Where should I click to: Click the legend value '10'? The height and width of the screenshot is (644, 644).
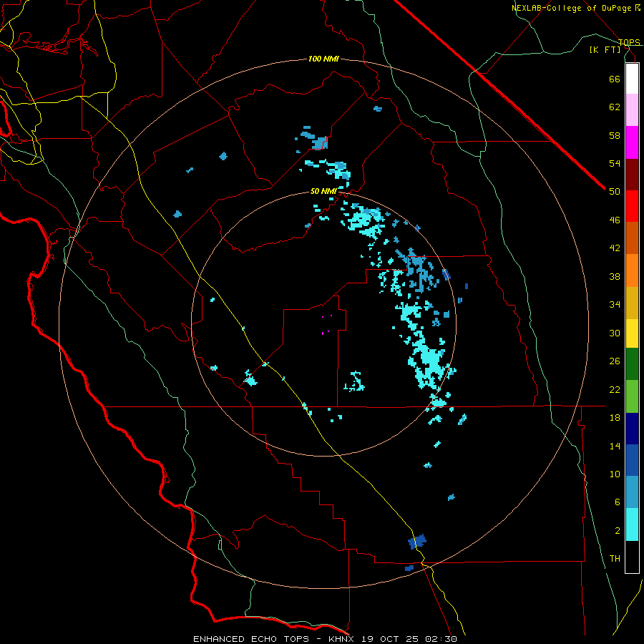[x=615, y=474]
